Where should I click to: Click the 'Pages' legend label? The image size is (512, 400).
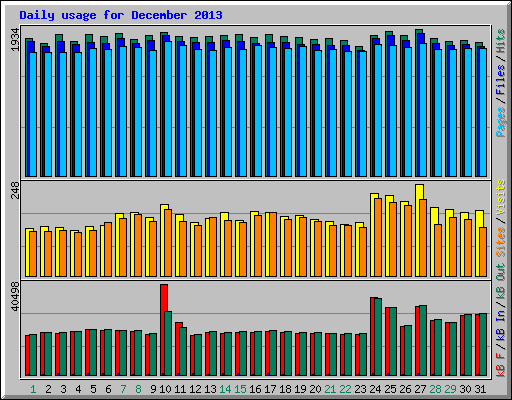[501, 122]
